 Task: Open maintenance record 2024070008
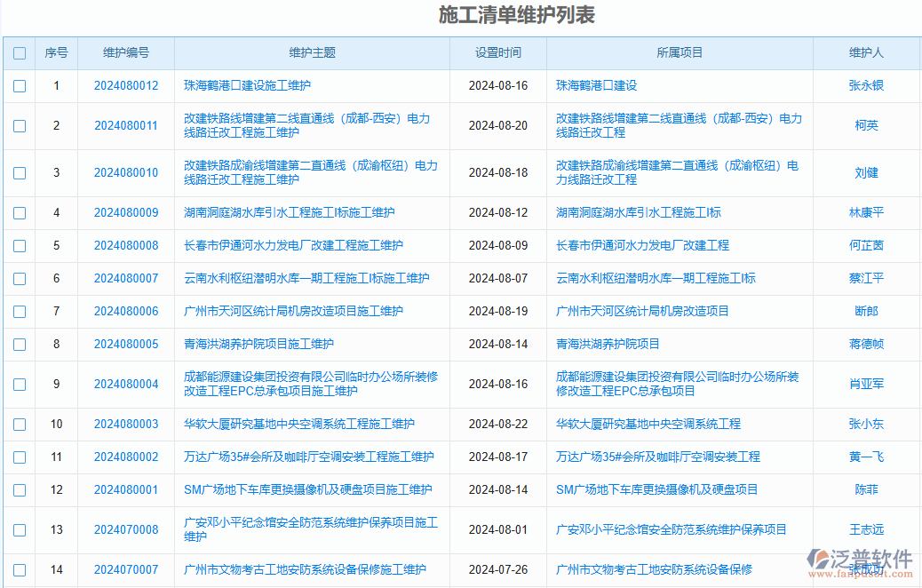[125, 529]
